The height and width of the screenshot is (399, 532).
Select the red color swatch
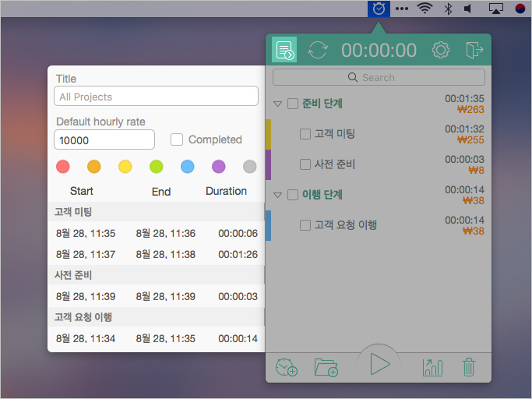(63, 167)
